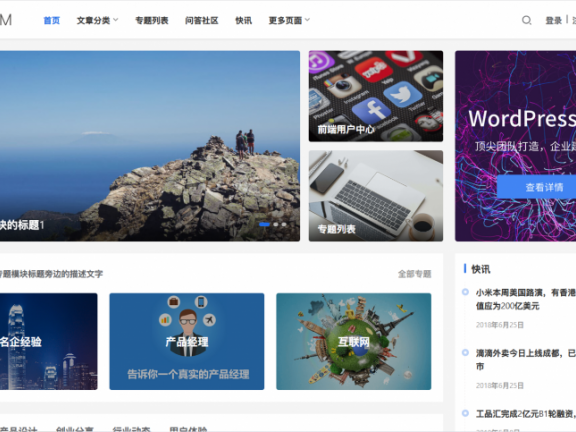576x432 pixels.
Task: Go to 问答社区 page
Action: pos(202,21)
